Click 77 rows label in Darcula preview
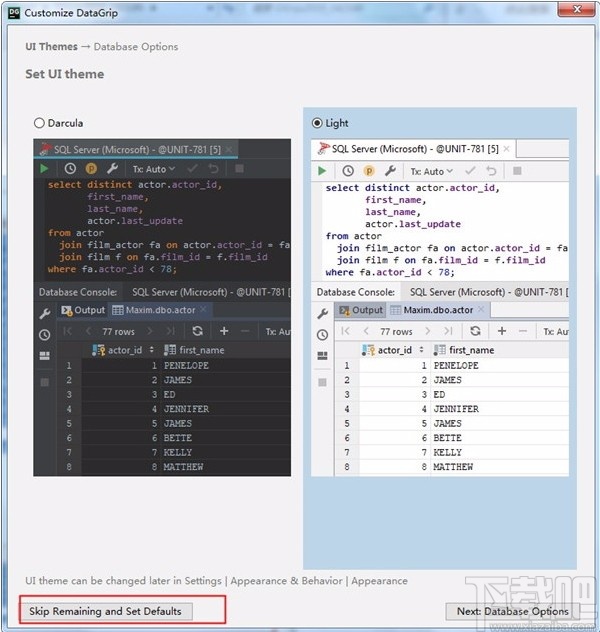 [x=118, y=332]
